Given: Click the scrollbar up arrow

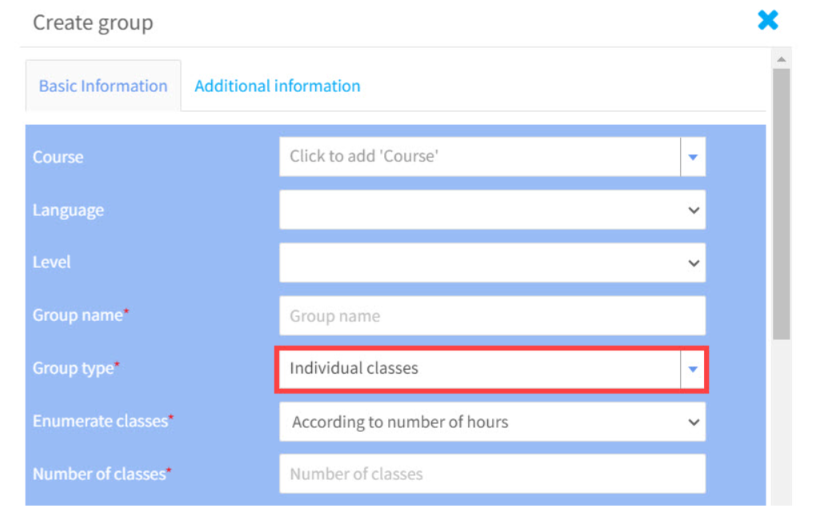Looking at the screenshot, I should (x=781, y=60).
